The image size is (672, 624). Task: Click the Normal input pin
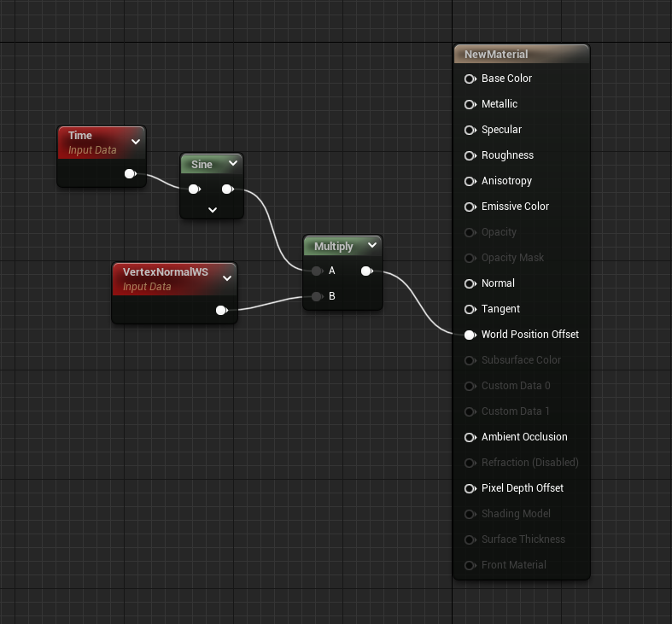coord(470,283)
